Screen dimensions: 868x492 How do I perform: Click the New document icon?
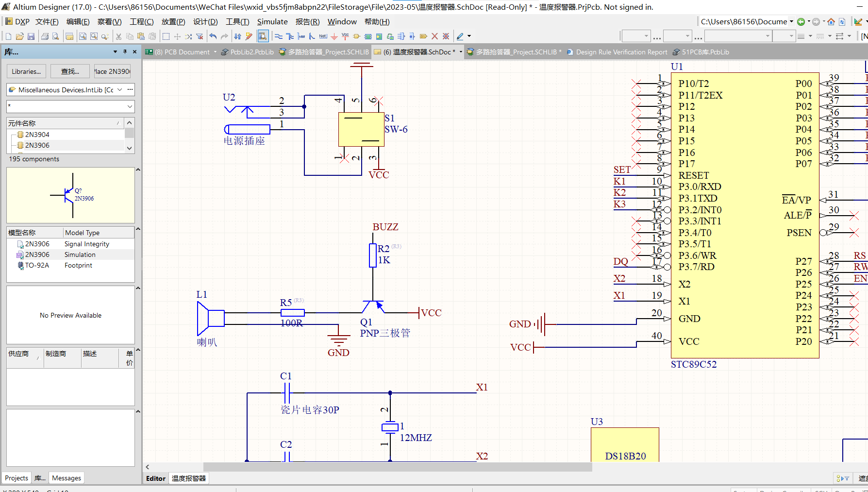pyautogui.click(x=8, y=36)
